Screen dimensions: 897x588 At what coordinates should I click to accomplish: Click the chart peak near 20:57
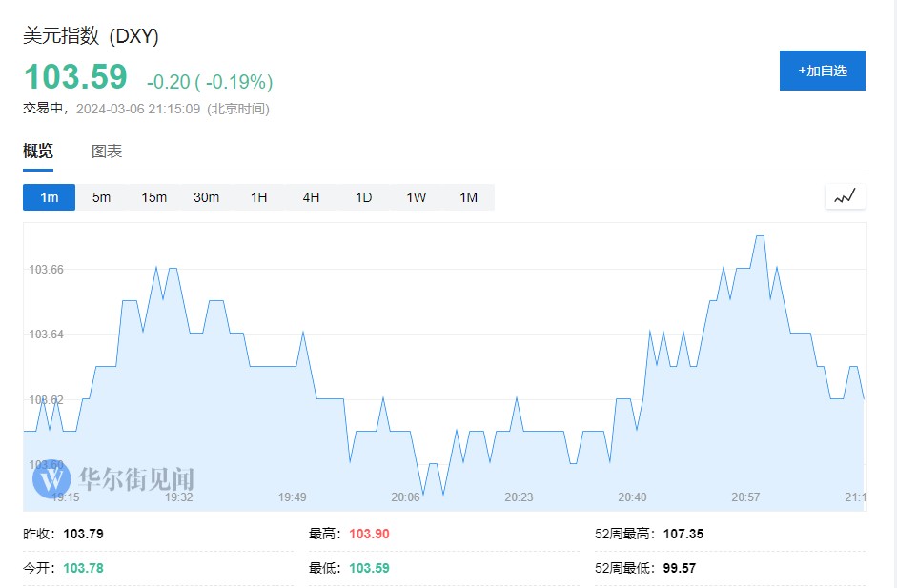[x=759, y=236]
